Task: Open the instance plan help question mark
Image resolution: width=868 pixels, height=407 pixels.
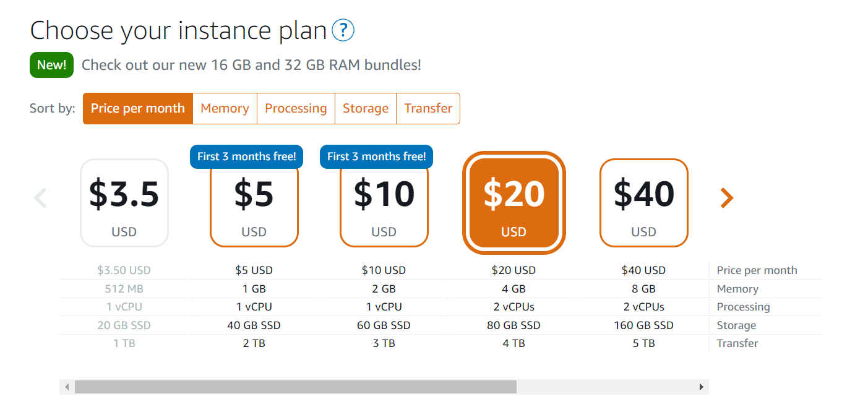Action: pyautogui.click(x=343, y=30)
